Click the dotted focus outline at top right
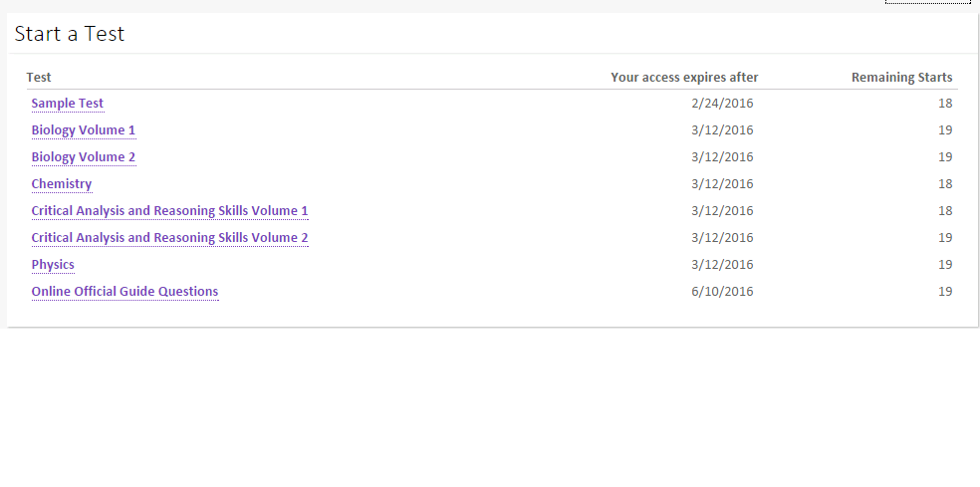 [928, 2]
